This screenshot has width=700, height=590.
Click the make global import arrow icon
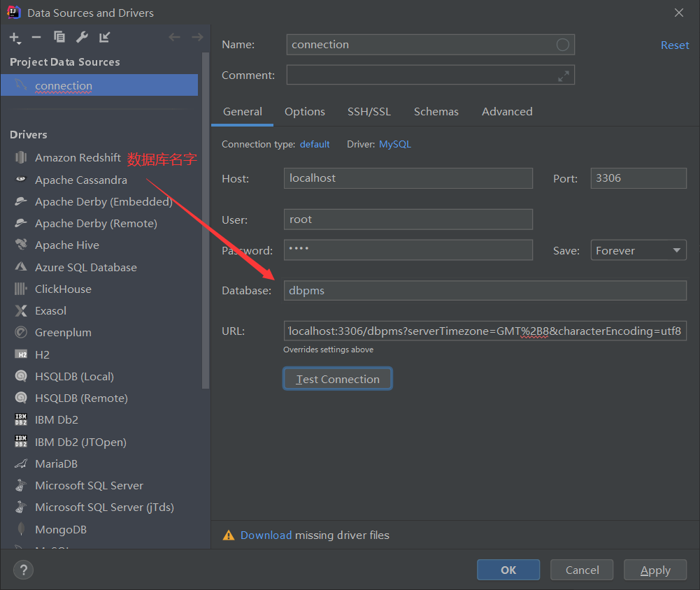click(x=104, y=37)
